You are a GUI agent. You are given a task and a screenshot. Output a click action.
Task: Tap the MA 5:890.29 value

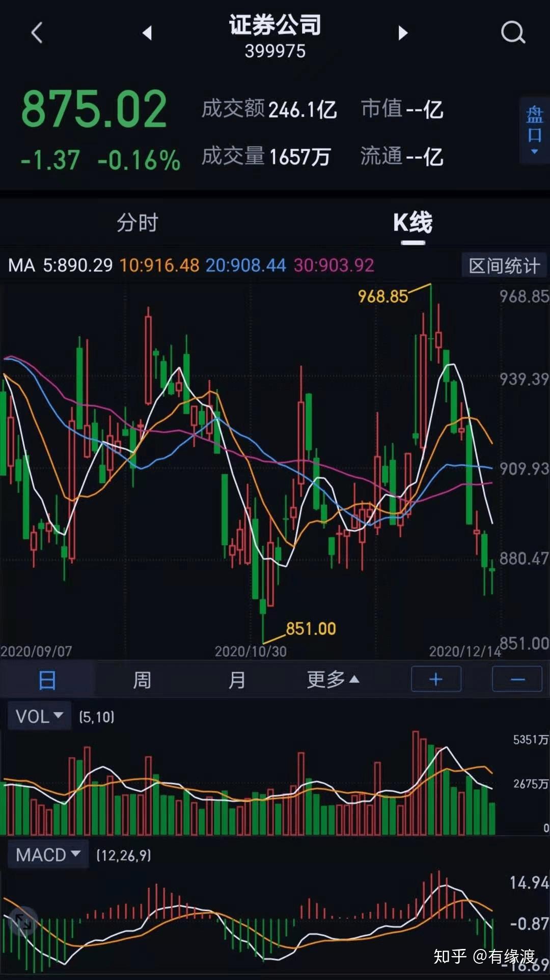point(78,265)
